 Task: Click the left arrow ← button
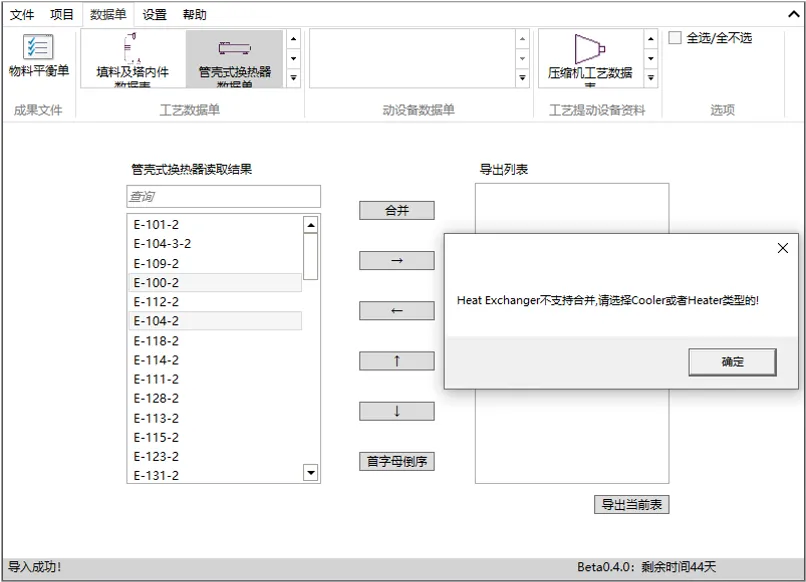click(x=396, y=311)
